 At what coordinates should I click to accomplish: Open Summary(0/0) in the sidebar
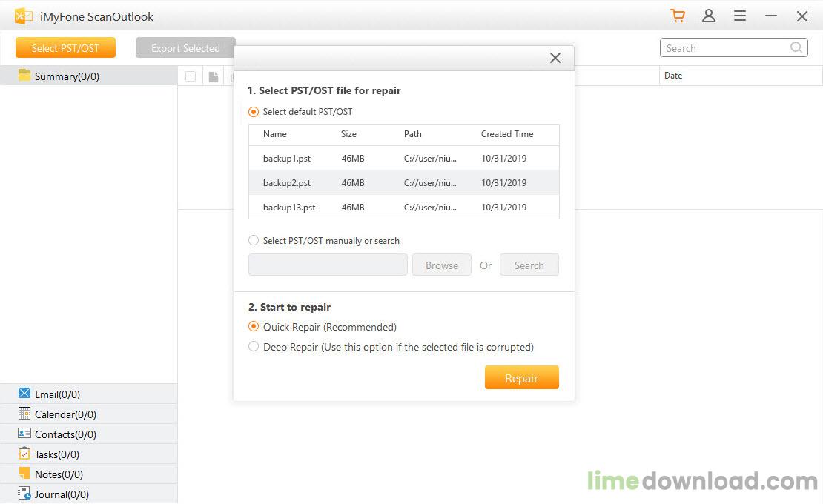(x=89, y=76)
